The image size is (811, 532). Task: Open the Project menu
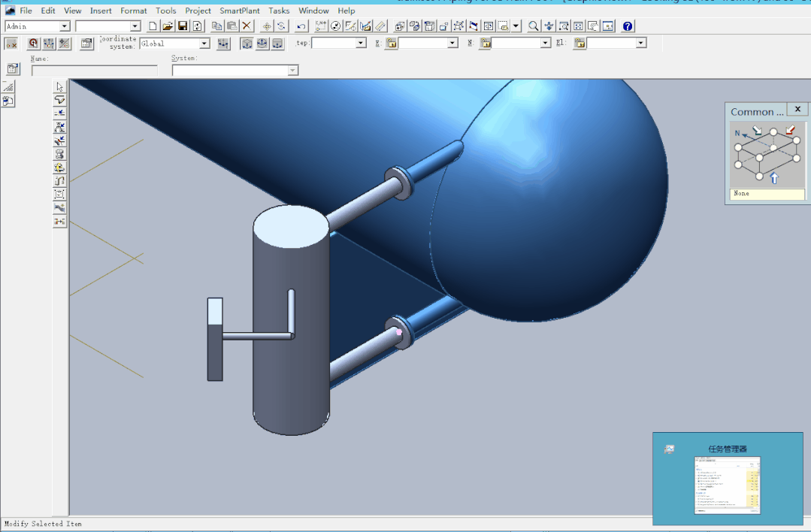[198, 11]
